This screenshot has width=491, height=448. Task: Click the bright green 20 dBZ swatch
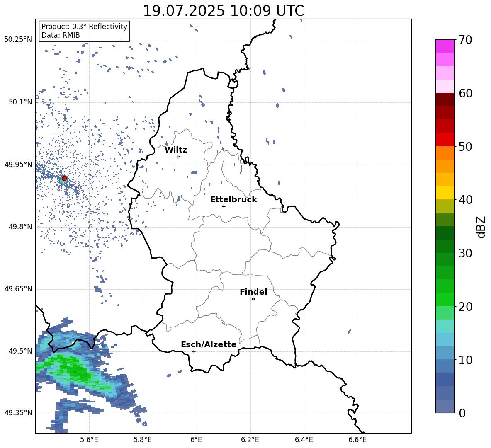click(445, 299)
